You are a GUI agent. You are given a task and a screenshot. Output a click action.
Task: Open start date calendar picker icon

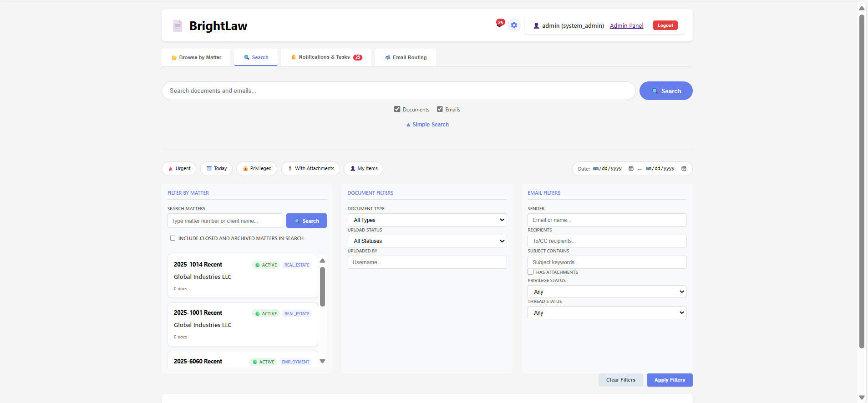631,169
